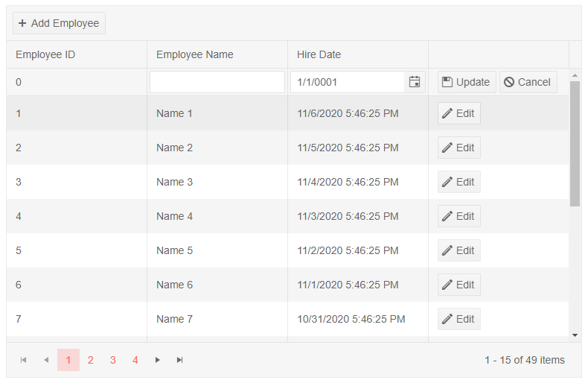The image size is (588, 383).
Task: Click the vertical scrollbar thumb
Action: (575, 143)
